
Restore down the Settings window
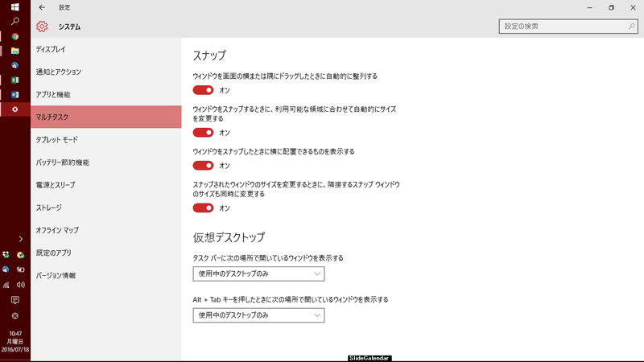click(611, 7)
